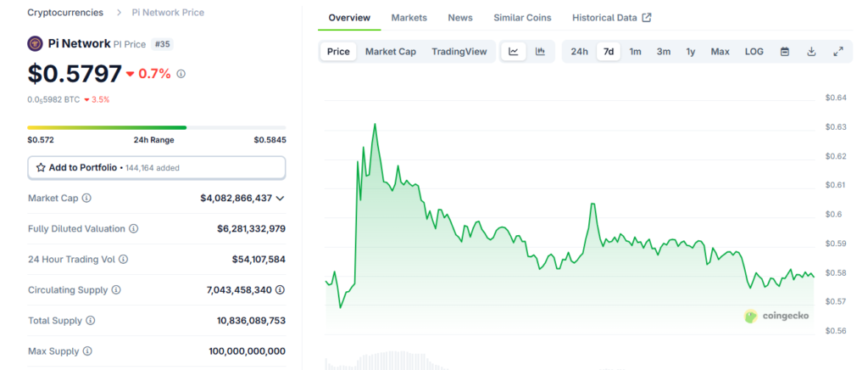The image size is (868, 370).
Task: Click info icon next to Market Cap
Action: [x=86, y=199]
